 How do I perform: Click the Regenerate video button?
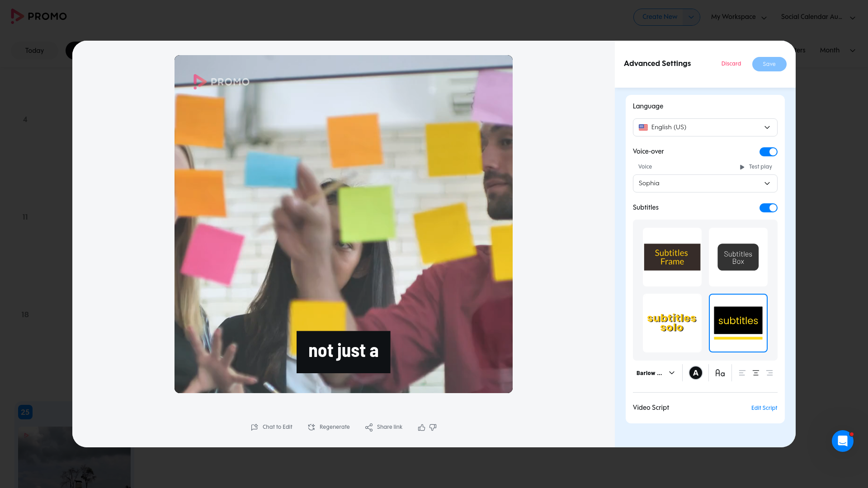coord(329,427)
